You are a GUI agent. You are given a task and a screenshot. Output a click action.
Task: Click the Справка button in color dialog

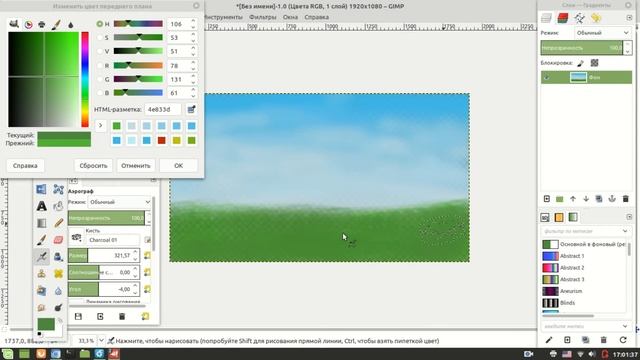click(25, 166)
